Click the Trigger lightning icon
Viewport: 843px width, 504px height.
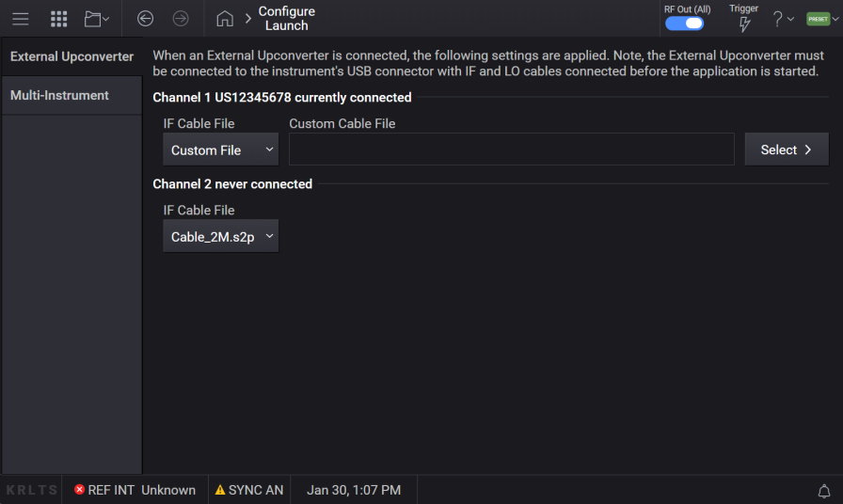[744, 24]
